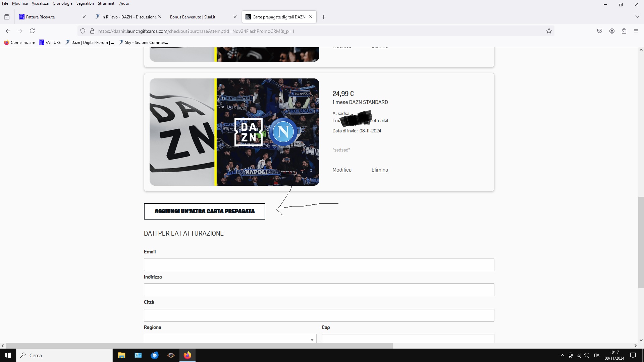The width and height of the screenshot is (644, 362).
Task: Open the Regione dropdown
Action: click(x=230, y=338)
